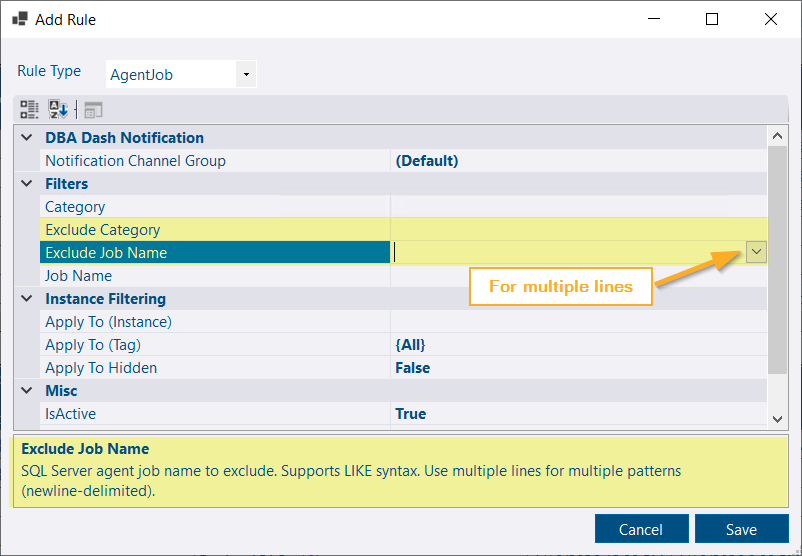Viewport: 802px width, 556px height.
Task: Click the Exclude Job Name text field
Action: (565, 253)
